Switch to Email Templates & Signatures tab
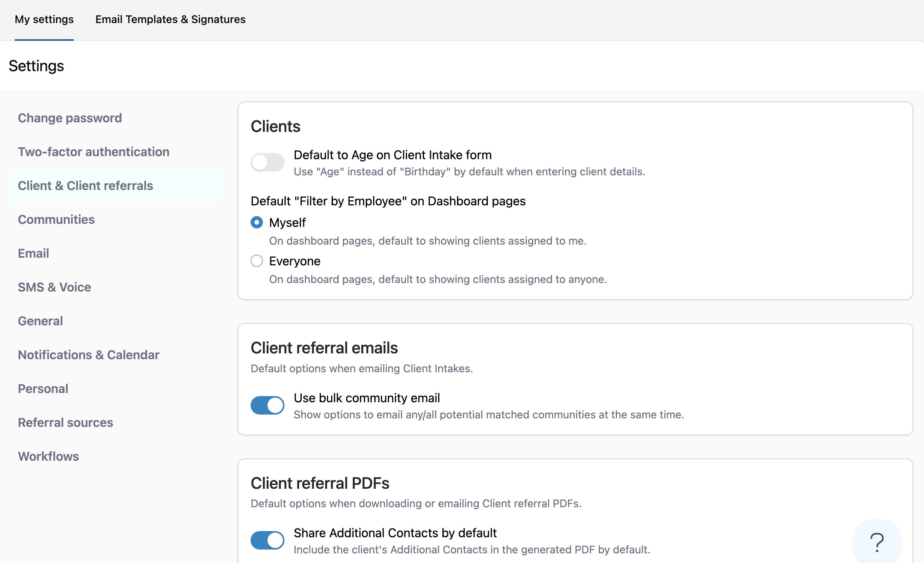Screen dimensions: 924x563 [x=170, y=19]
